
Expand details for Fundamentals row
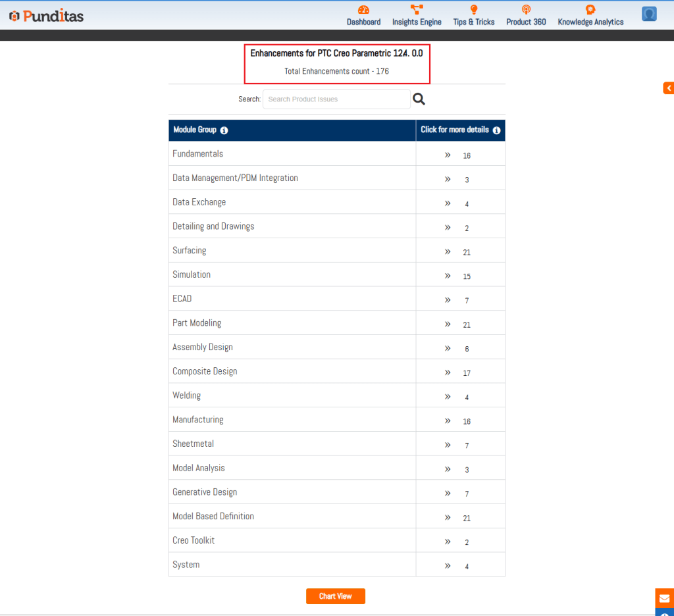click(x=448, y=155)
